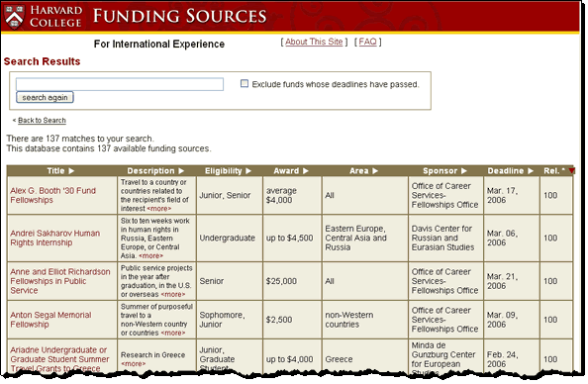Sort by Description column arrow
Image resolution: width=588 pixels, height=384 pixels.
coord(181,171)
